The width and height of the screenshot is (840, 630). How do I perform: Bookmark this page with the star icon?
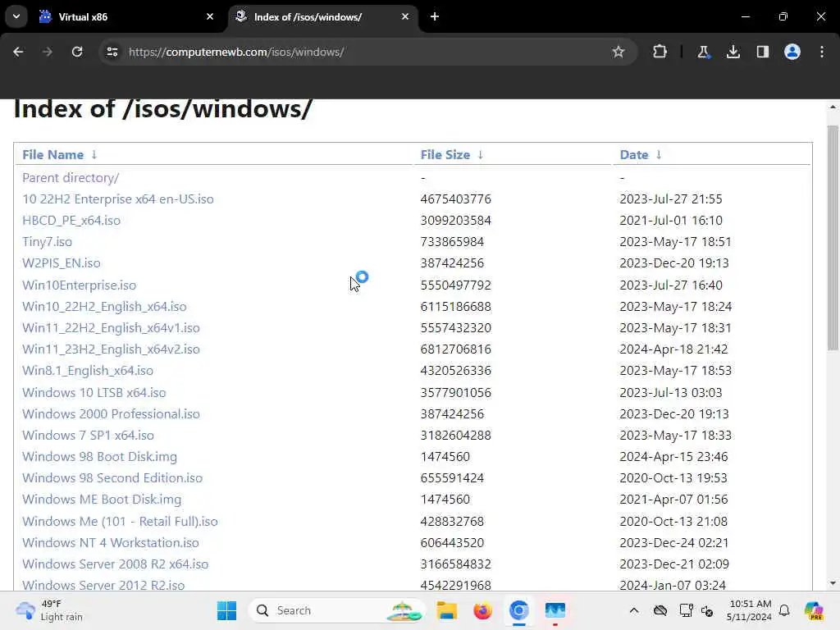[x=619, y=52]
